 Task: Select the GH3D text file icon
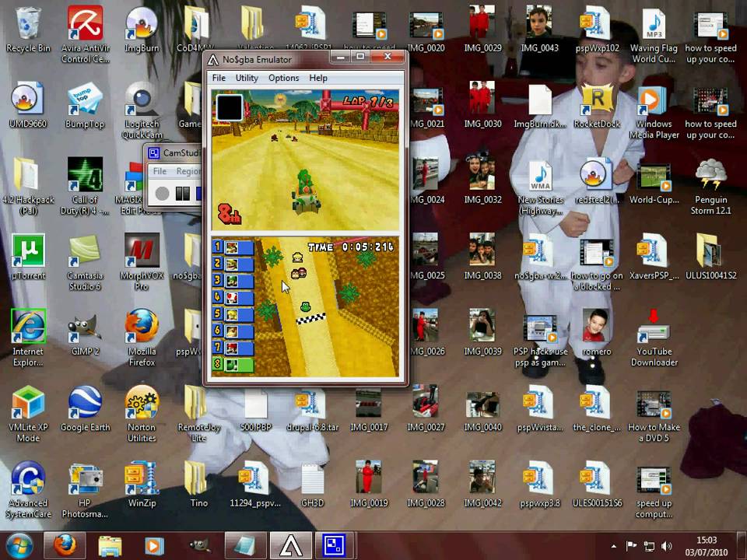tap(312, 485)
